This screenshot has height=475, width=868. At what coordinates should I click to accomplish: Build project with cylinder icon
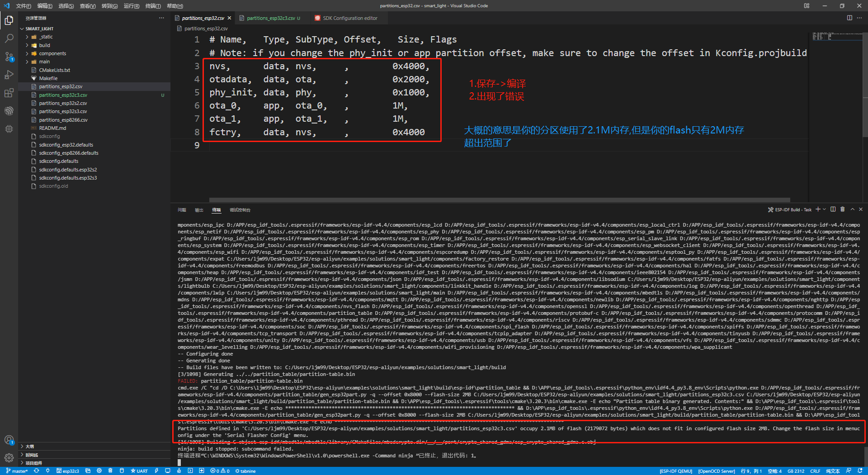pos(122,471)
